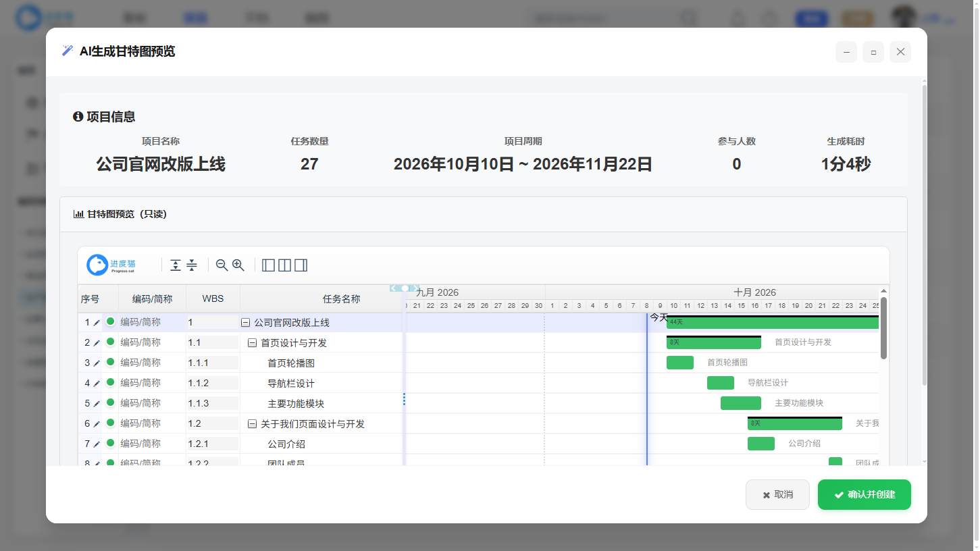980x551 pixels.
Task: Toggle the green status dot on row 5
Action: pos(110,402)
